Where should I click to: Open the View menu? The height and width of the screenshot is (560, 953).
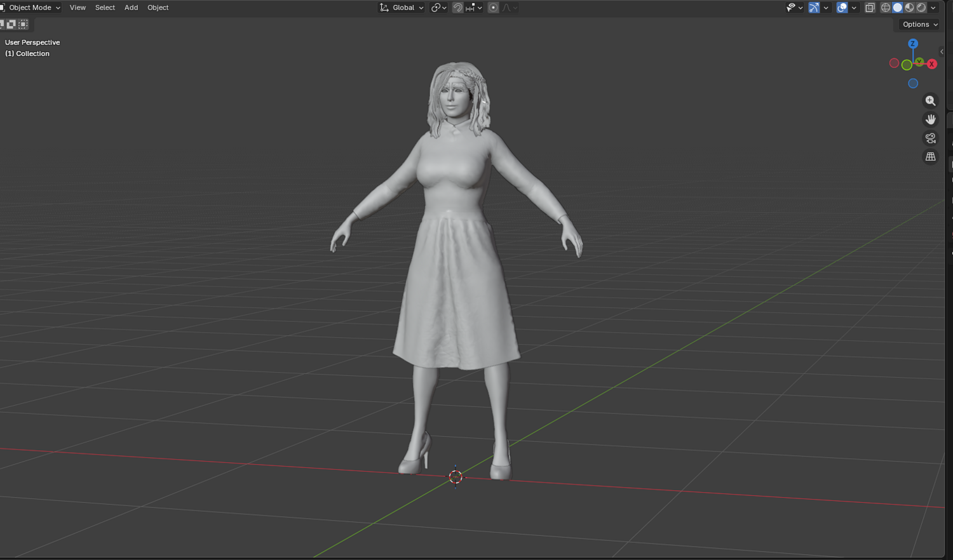(x=78, y=8)
